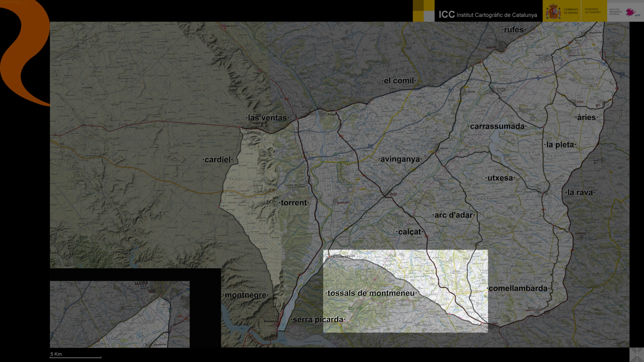Click the 'comellambarda' label
644x362 pixels.
518,288
